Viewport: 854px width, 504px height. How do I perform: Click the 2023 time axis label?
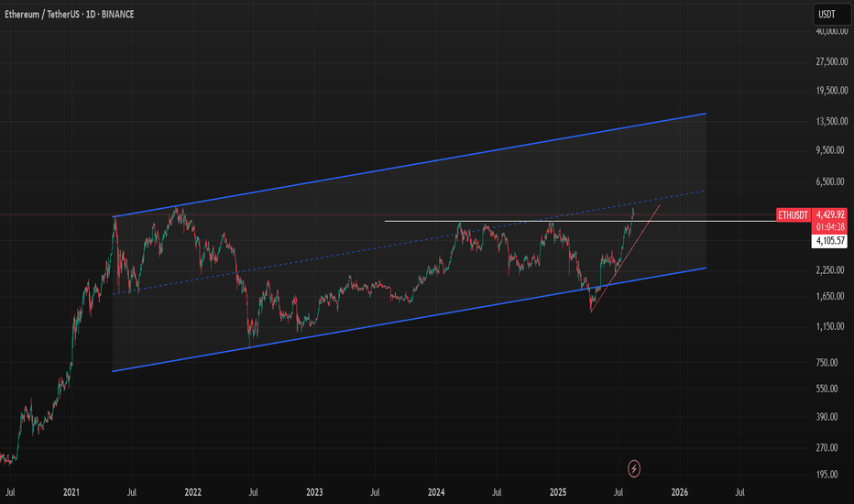click(x=314, y=492)
